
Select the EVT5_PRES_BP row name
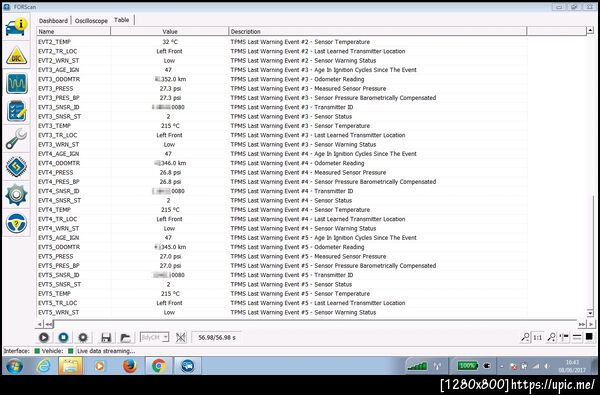pyautogui.click(x=59, y=266)
